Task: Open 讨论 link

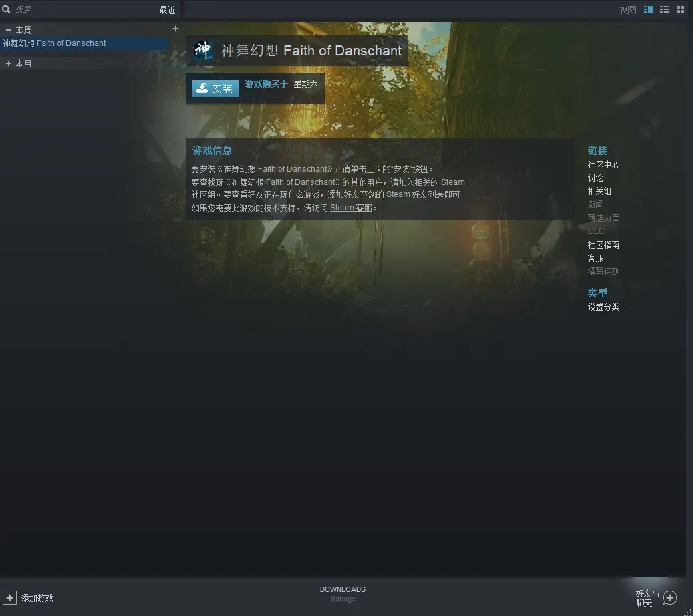Action: point(595,178)
